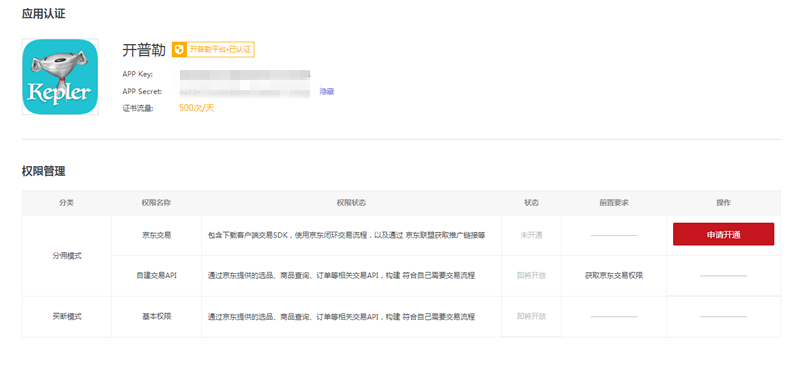
Task: Click the 操作 column header
Action: click(x=723, y=203)
